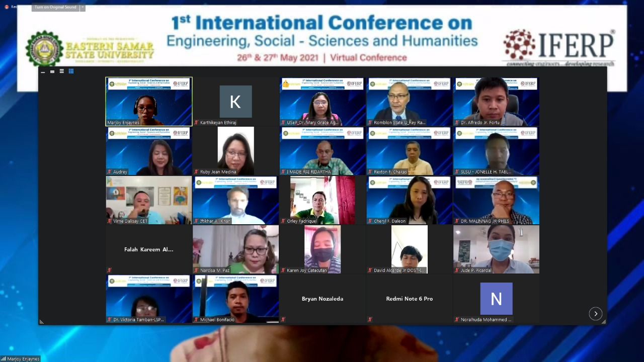Click muted mic icon beside Karthikeyan Ethiraj

point(197,123)
